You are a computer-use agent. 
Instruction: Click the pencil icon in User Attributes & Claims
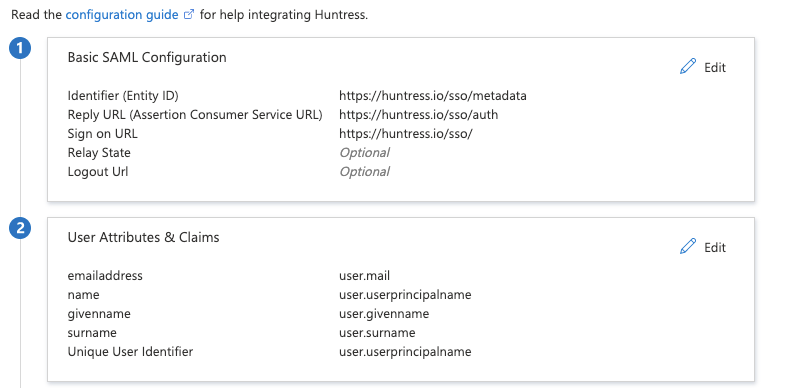tap(688, 247)
